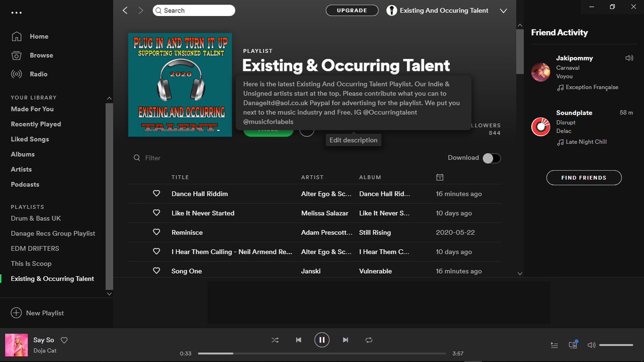The width and height of the screenshot is (644, 362).
Task: Open Recently Played
Action: point(36,124)
